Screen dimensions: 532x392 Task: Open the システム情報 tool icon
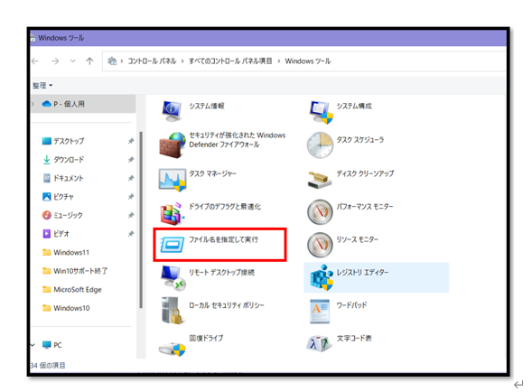point(172,111)
